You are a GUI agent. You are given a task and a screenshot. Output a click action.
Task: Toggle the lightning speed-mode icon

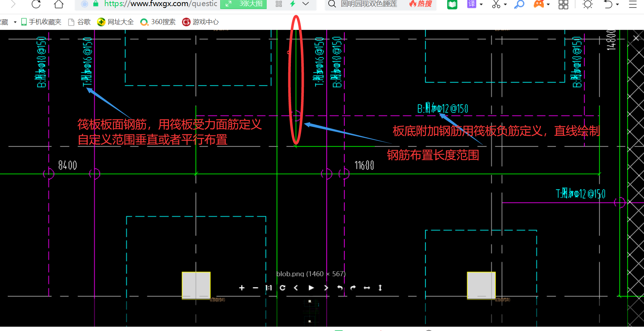point(293,4)
